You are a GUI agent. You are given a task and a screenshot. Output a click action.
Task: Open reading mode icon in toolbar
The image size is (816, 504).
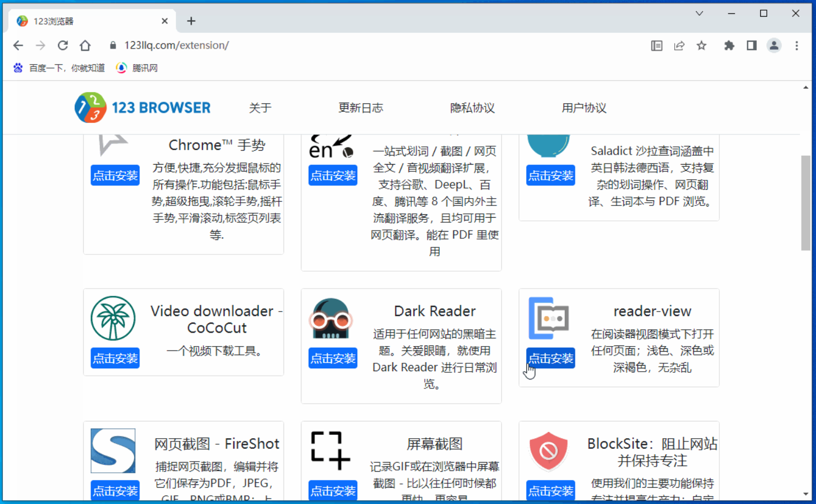(x=656, y=46)
